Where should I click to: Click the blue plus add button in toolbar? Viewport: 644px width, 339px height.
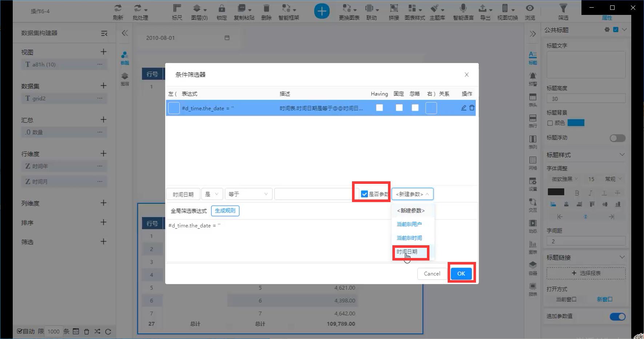coord(321,11)
